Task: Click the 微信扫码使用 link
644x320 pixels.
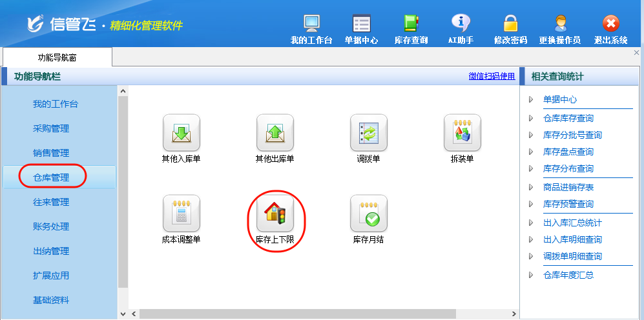Action: click(492, 76)
